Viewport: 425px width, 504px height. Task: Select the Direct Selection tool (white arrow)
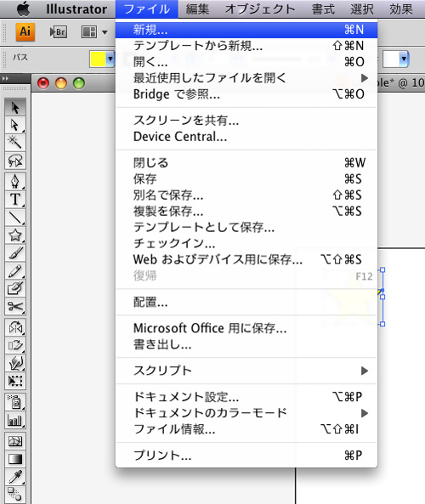pos(15,125)
